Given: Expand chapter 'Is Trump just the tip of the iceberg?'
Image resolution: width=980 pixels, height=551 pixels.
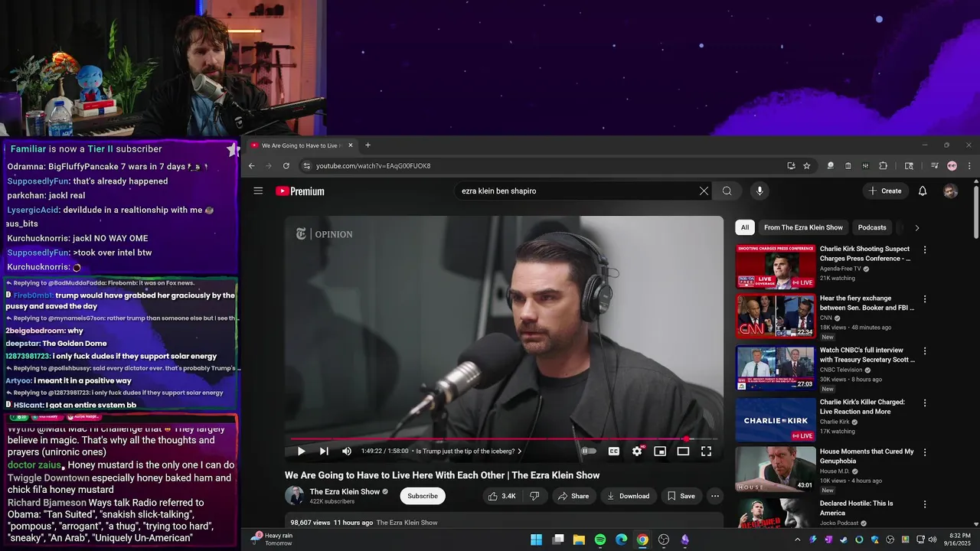Looking at the screenshot, I should click(x=469, y=451).
